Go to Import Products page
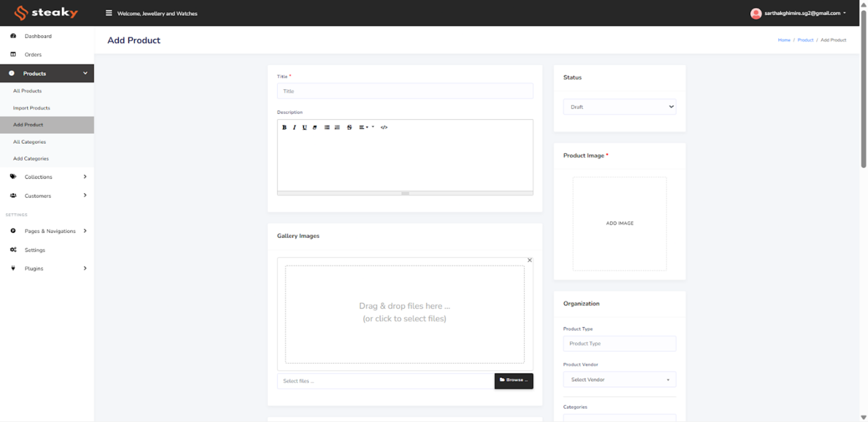868x422 pixels. click(x=32, y=108)
